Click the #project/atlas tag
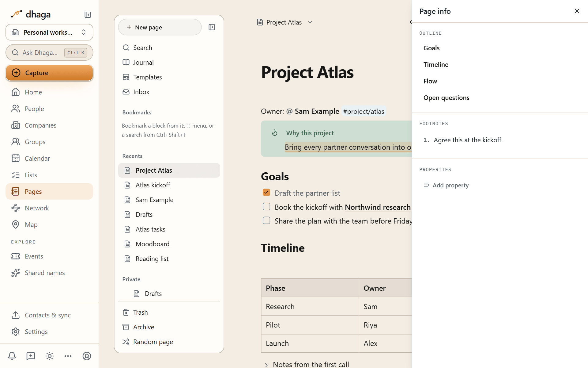This screenshot has width=588, height=368. point(364,111)
